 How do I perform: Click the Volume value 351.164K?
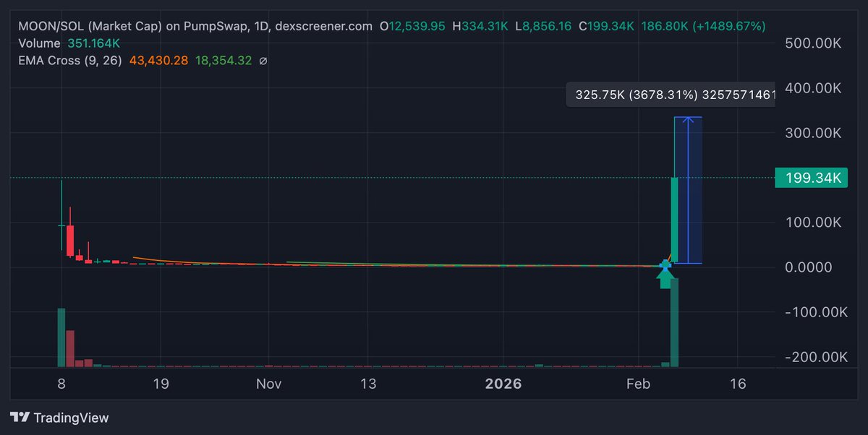[x=95, y=43]
